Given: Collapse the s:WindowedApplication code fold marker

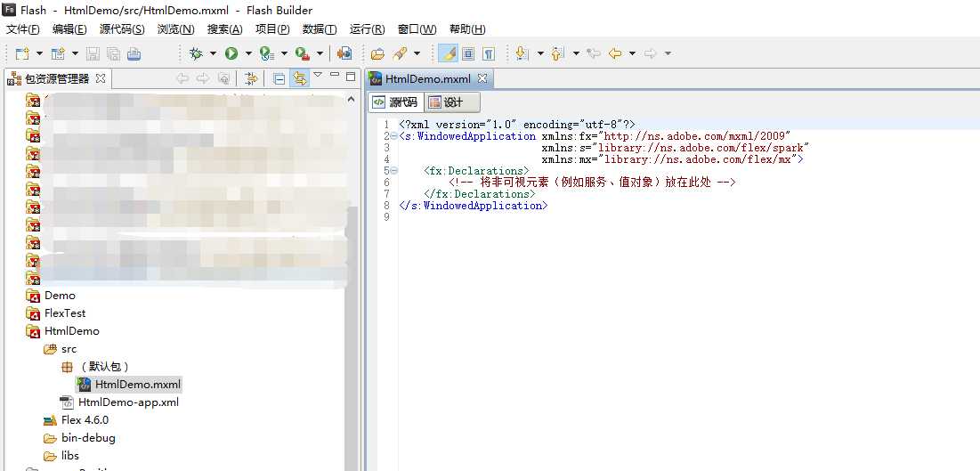Looking at the screenshot, I should point(393,135).
